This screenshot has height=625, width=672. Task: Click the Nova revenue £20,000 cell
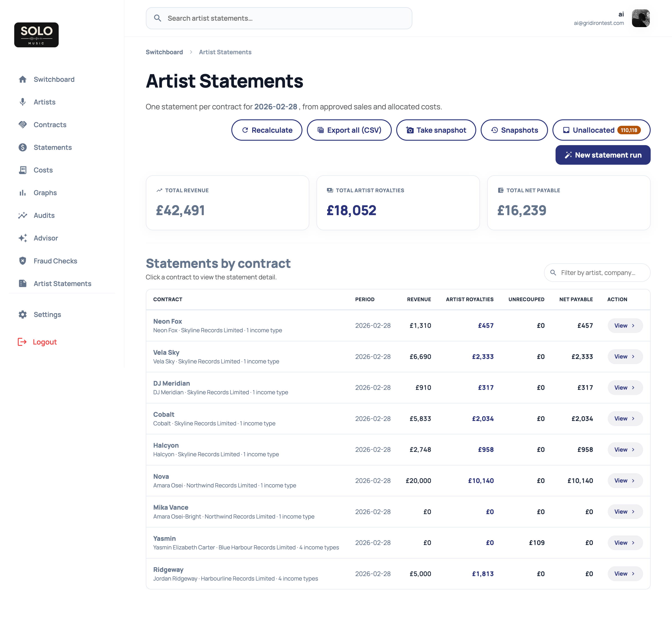pyautogui.click(x=418, y=481)
